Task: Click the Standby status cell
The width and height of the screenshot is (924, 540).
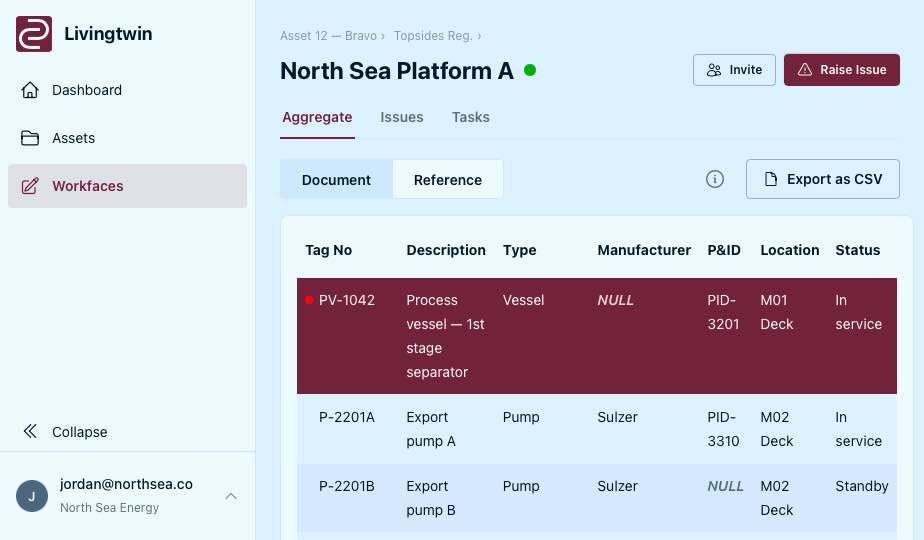Action: (862, 486)
